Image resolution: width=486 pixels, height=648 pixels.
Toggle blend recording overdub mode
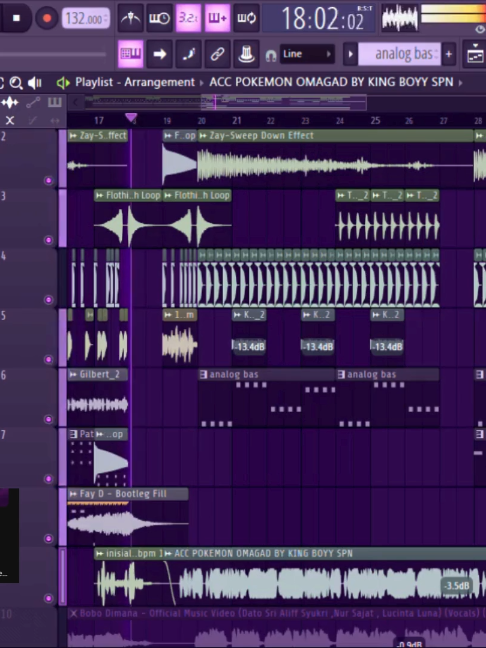217,18
